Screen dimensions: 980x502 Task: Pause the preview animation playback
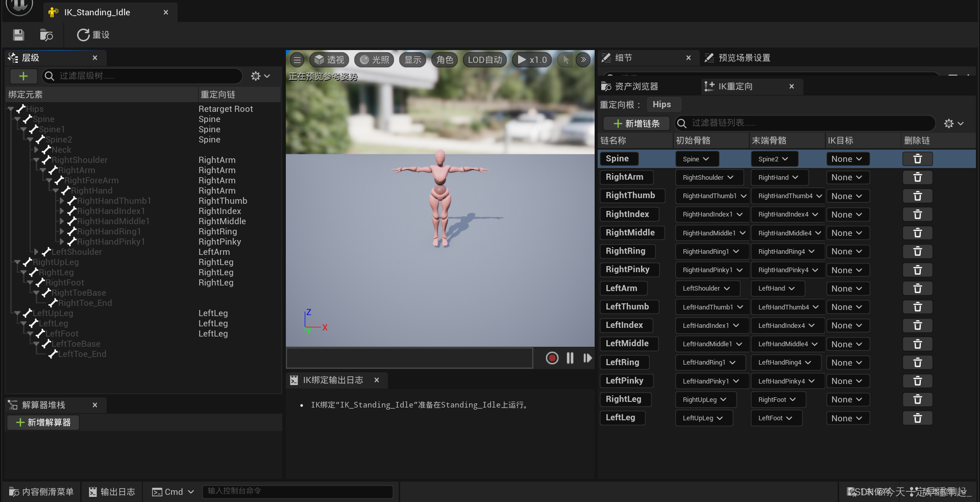click(x=570, y=358)
